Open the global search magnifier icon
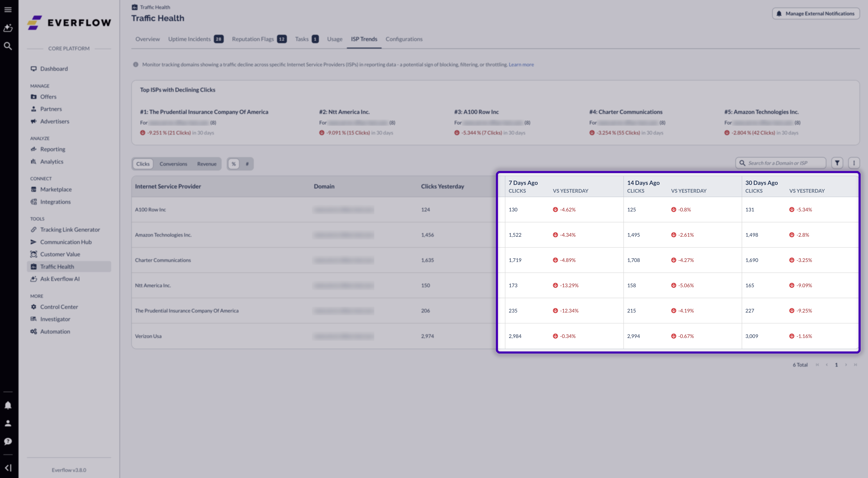This screenshot has width=868, height=478. pyautogui.click(x=8, y=46)
